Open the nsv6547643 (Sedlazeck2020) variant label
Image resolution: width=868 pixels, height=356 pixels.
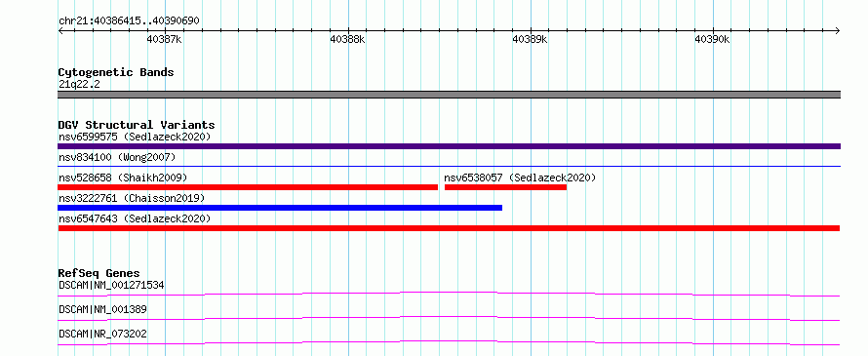tap(135, 218)
